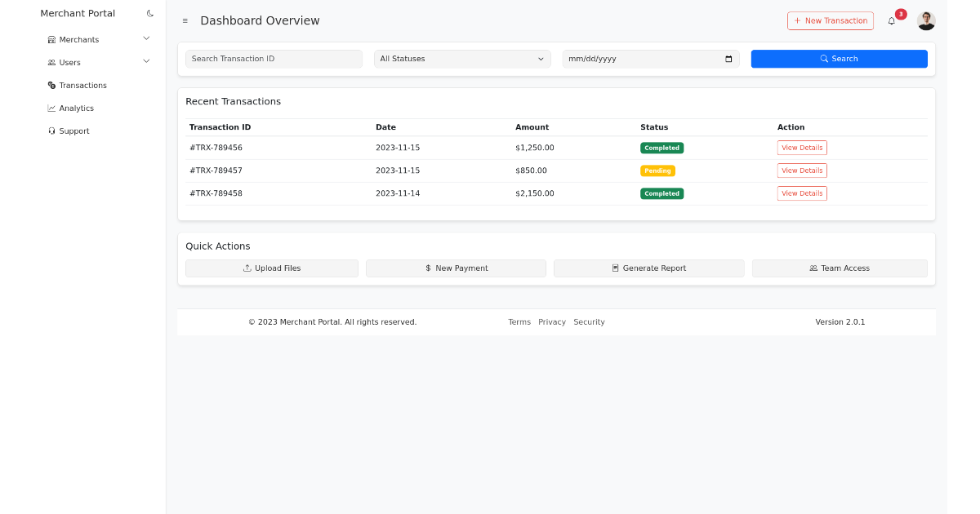Open notifications via the bell icon
The height and width of the screenshot is (514, 980).
[891, 20]
